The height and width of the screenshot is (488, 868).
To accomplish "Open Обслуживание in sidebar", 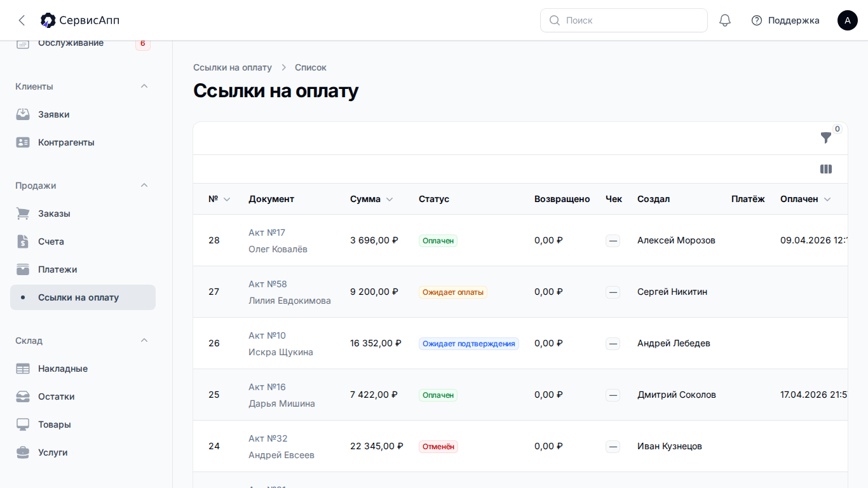I will (83, 43).
